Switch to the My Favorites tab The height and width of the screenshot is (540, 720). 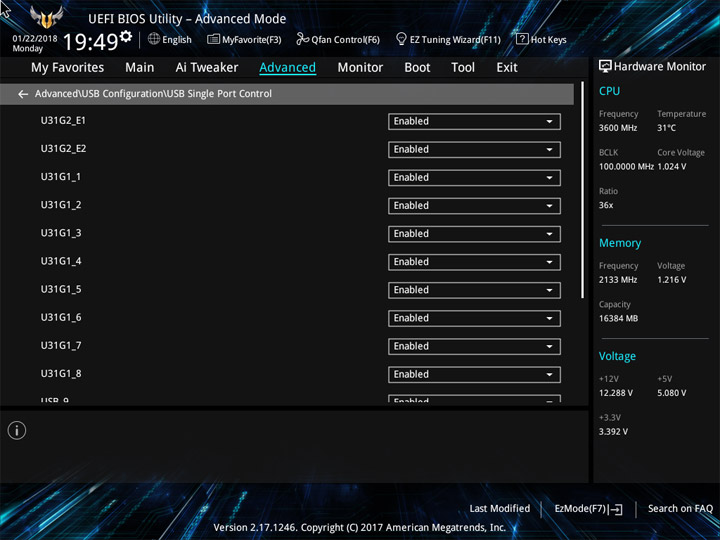68,68
